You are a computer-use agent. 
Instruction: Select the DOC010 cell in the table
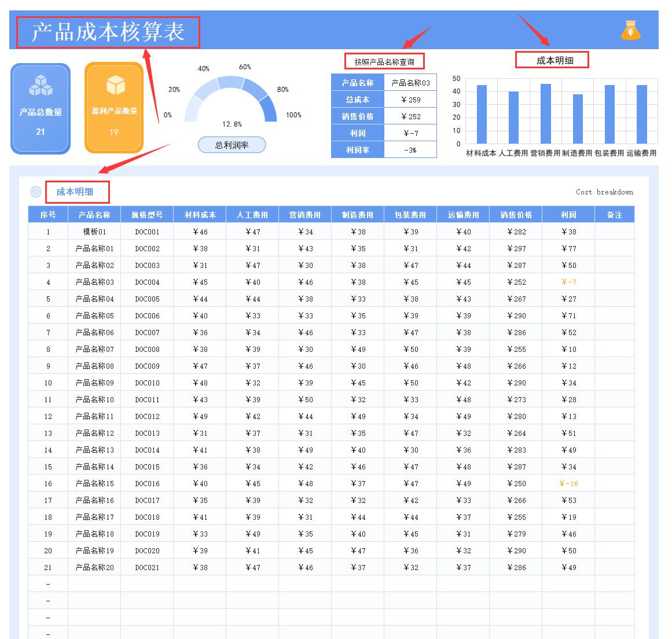(146, 383)
